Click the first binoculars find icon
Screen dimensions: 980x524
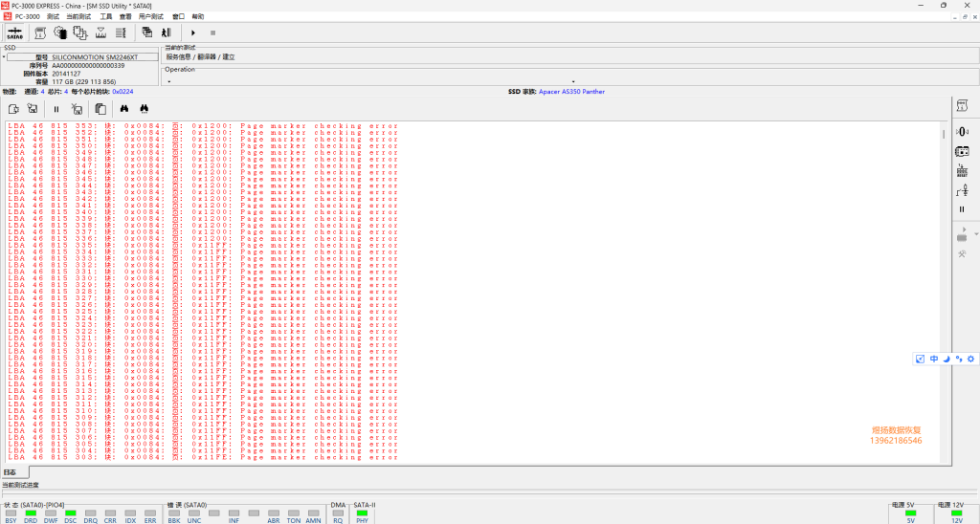pyautogui.click(x=124, y=109)
